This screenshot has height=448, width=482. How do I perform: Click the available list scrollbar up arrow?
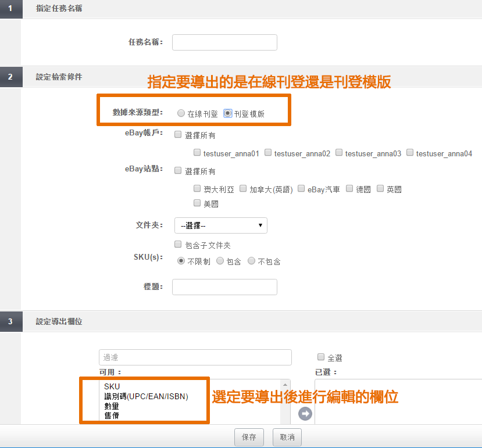point(285,385)
